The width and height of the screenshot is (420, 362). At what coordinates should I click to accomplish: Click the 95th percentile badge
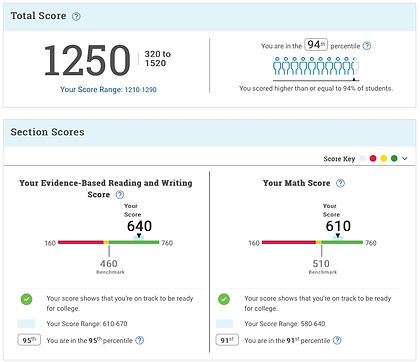(x=29, y=340)
